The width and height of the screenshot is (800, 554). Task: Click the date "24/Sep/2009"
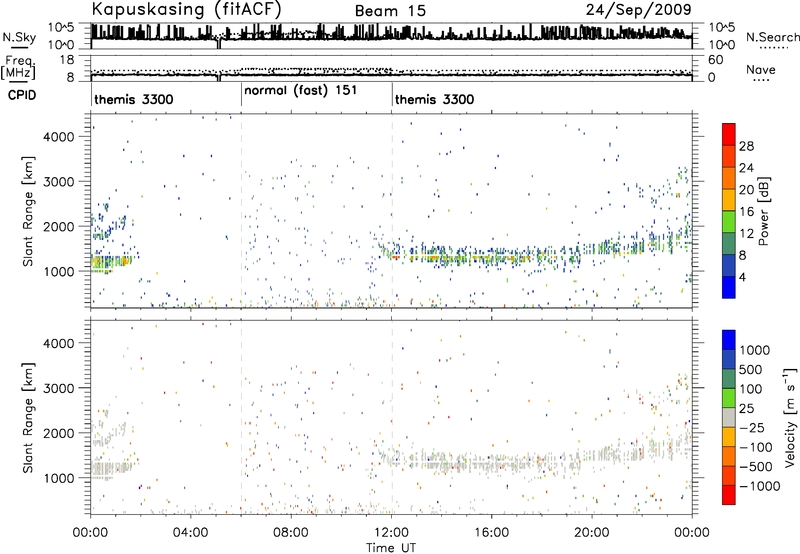[639, 9]
